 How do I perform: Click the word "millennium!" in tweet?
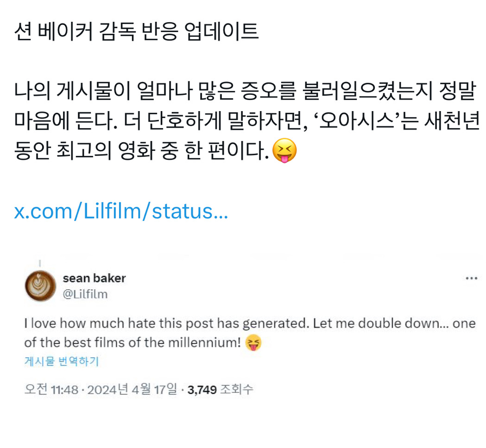pos(204,343)
